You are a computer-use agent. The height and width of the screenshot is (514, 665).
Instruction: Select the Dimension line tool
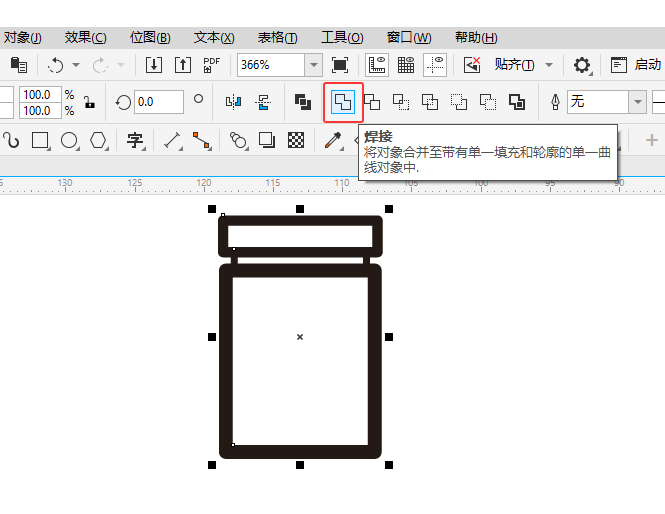point(172,140)
